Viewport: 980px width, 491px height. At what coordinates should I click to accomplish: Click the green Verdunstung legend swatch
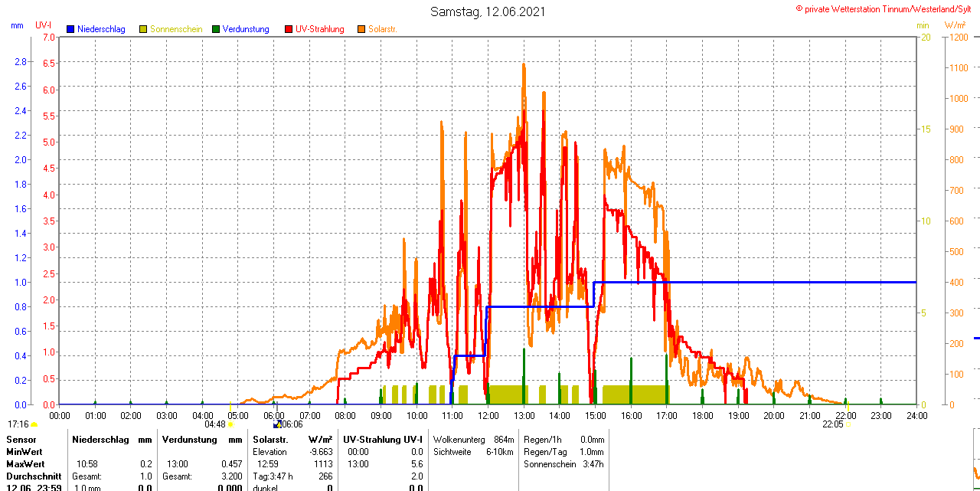tap(216, 29)
